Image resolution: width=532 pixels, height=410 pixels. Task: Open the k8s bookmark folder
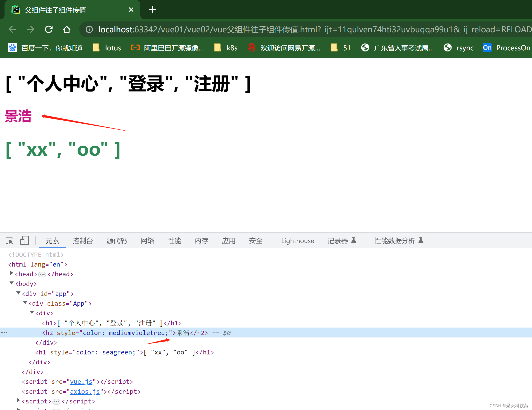pyautogui.click(x=226, y=48)
